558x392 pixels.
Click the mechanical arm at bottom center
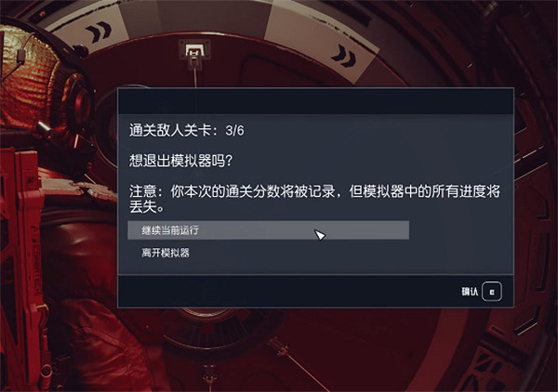click(298, 362)
